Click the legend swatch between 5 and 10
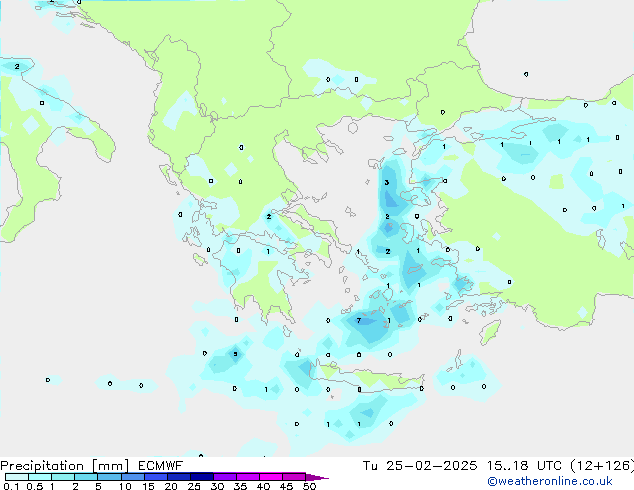Viewport: 634px width, 490px height. [x=109, y=477]
